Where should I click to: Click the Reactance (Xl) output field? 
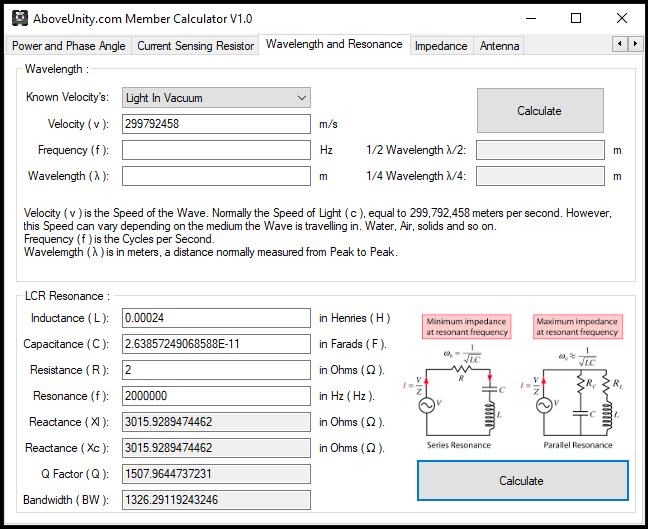tap(216, 422)
